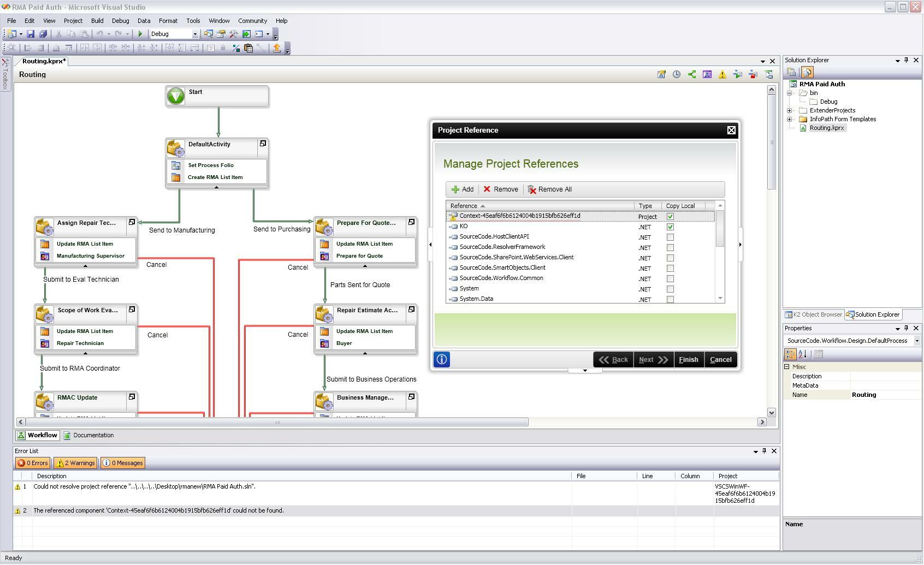Image resolution: width=924 pixels, height=565 pixels.
Task: Click Categorized view icon in Properties panel
Action: pos(790,354)
